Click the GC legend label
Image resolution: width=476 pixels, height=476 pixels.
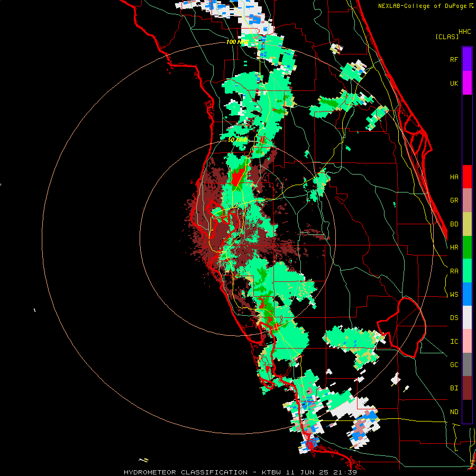(x=454, y=365)
